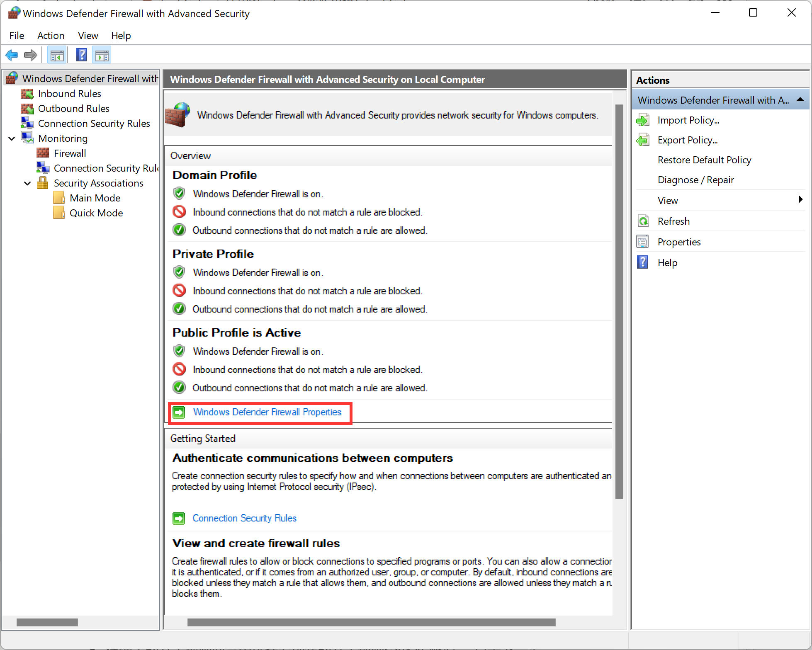812x650 pixels.
Task: Collapse the Monitoring tree node
Action: pyautogui.click(x=12, y=138)
